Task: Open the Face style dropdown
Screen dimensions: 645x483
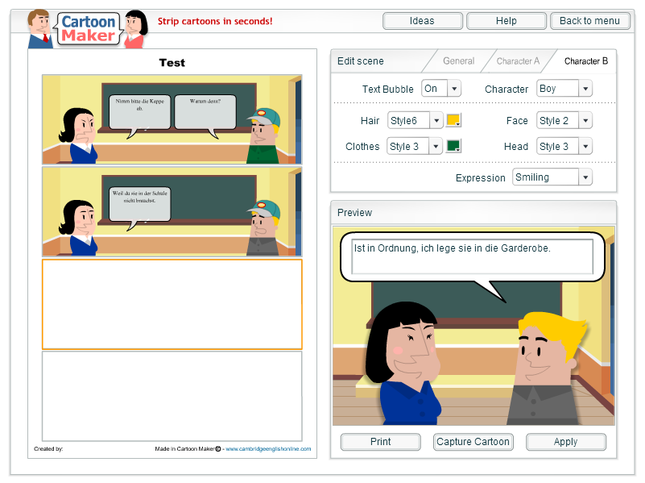Action: click(563, 120)
